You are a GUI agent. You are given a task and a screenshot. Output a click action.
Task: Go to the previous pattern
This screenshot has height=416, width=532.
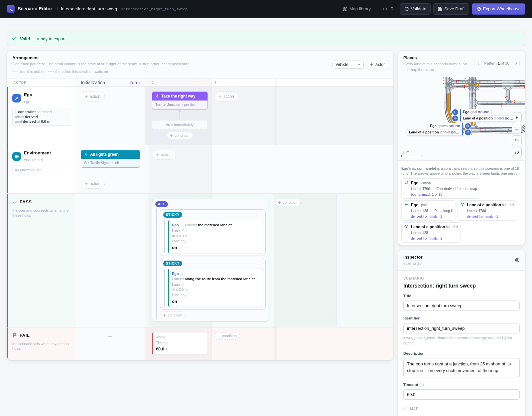click(x=478, y=64)
